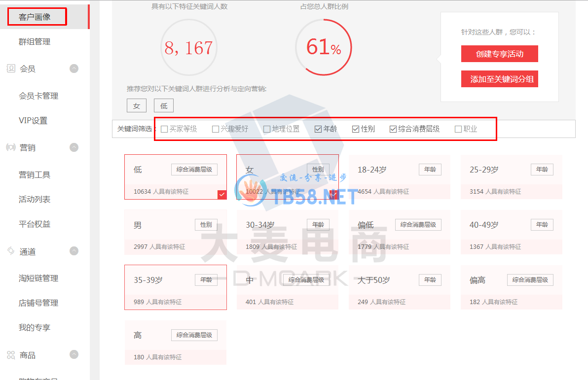Click the 会员 section icon in sidebar

pos(11,69)
